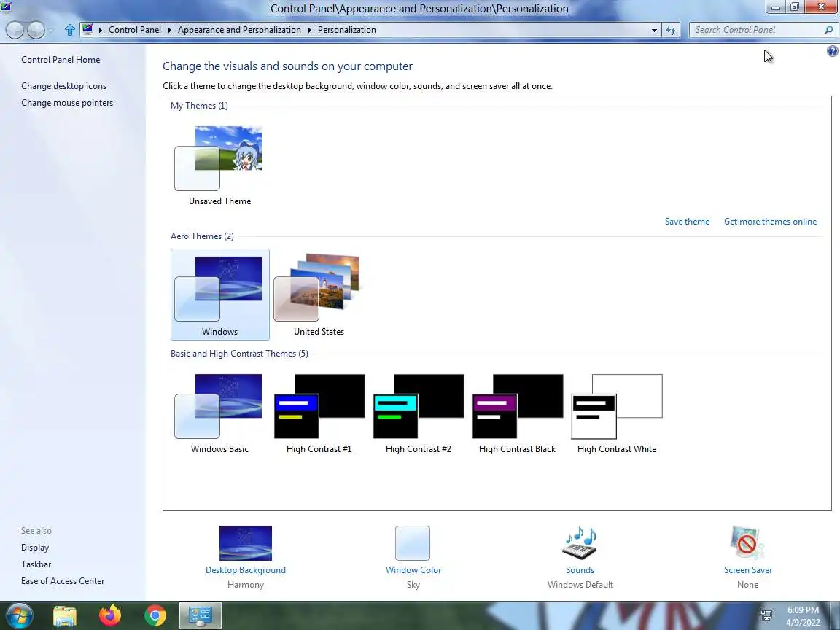
Task: Expand arrow after Appearance and Personalization
Action: 309,30
